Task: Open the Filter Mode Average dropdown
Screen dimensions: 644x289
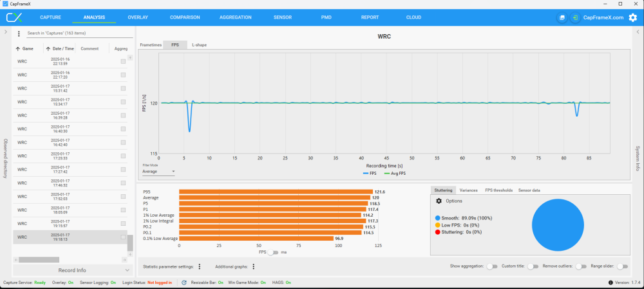Action: click(158, 172)
